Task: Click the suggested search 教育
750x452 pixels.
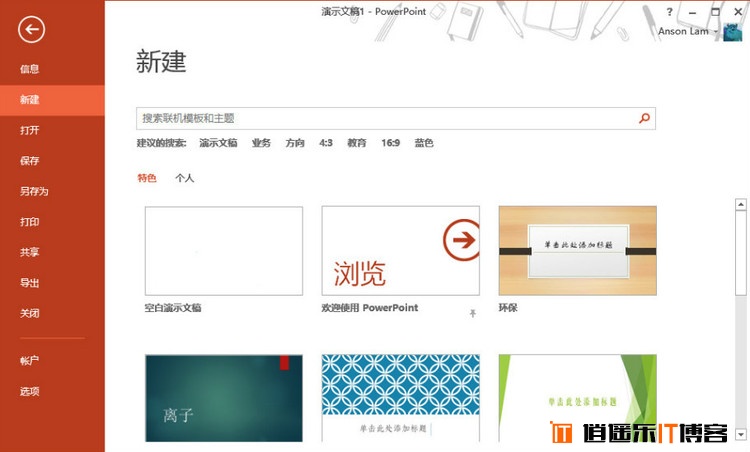Action: (x=357, y=143)
